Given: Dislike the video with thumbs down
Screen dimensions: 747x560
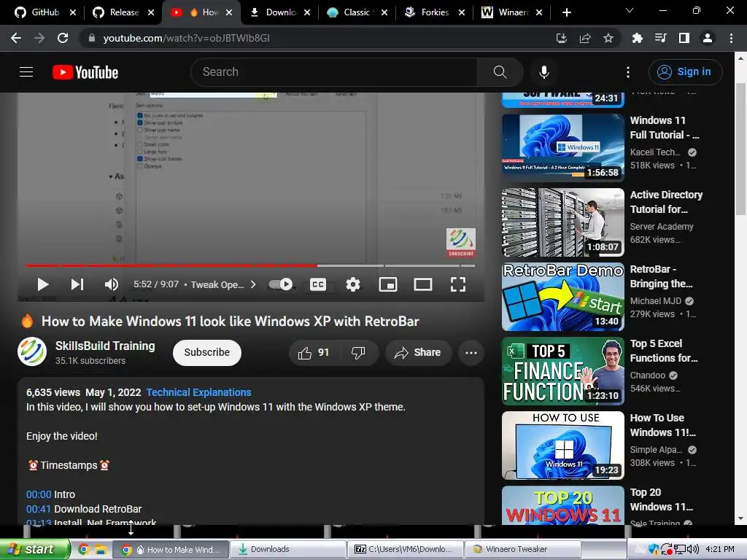Looking at the screenshot, I should 359,353.
